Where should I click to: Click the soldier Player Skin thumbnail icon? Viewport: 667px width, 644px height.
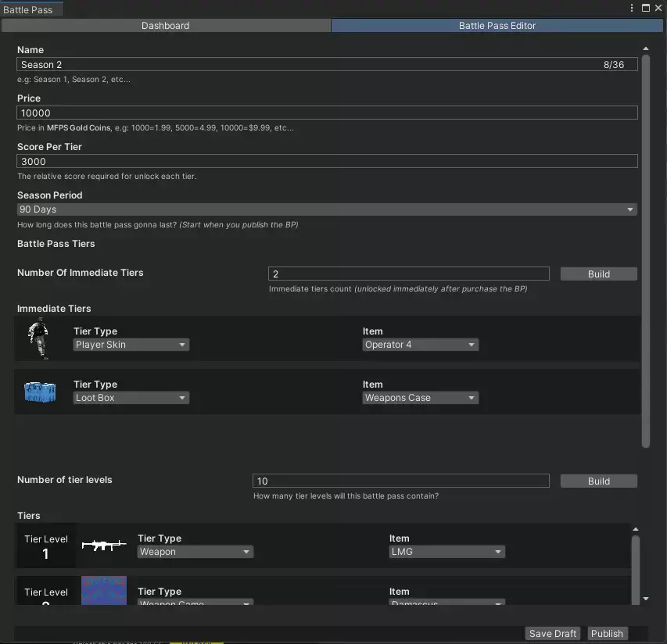38,338
